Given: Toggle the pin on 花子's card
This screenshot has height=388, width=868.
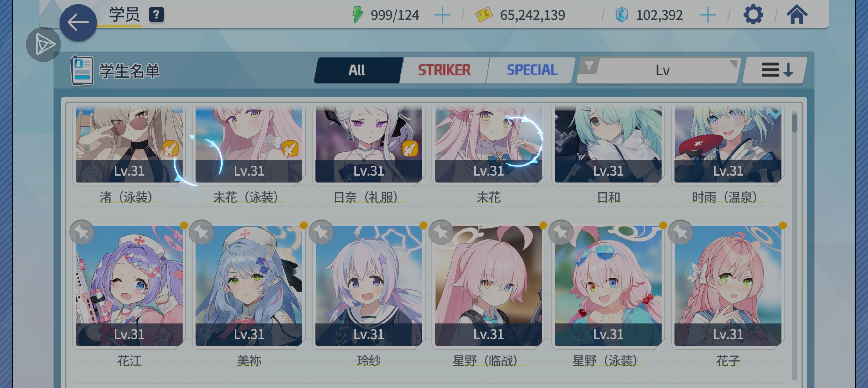Looking at the screenshot, I should (681, 232).
